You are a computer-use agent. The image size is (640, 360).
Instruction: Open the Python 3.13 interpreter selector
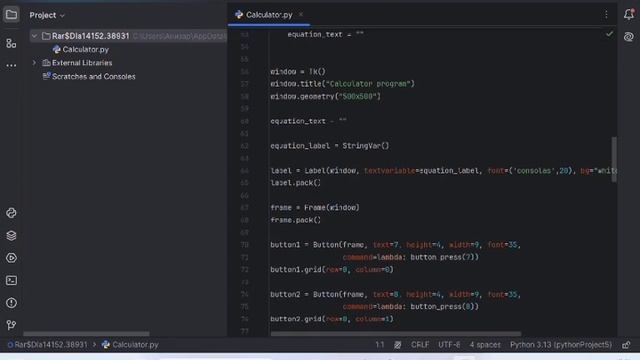click(561, 345)
